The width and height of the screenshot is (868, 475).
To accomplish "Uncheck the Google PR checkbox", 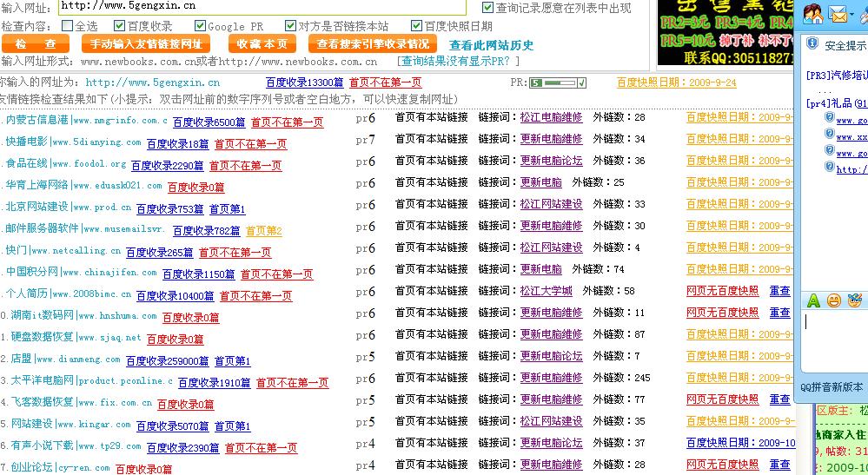I will pos(200,25).
